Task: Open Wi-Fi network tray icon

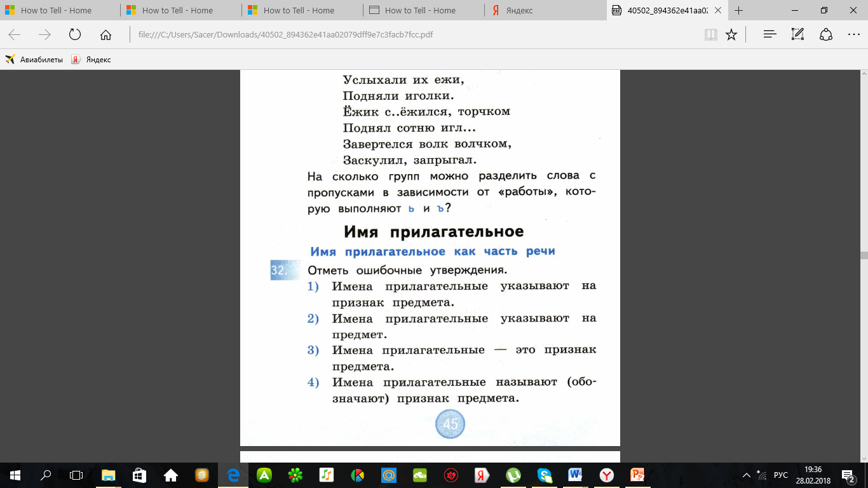Action: tap(762, 475)
